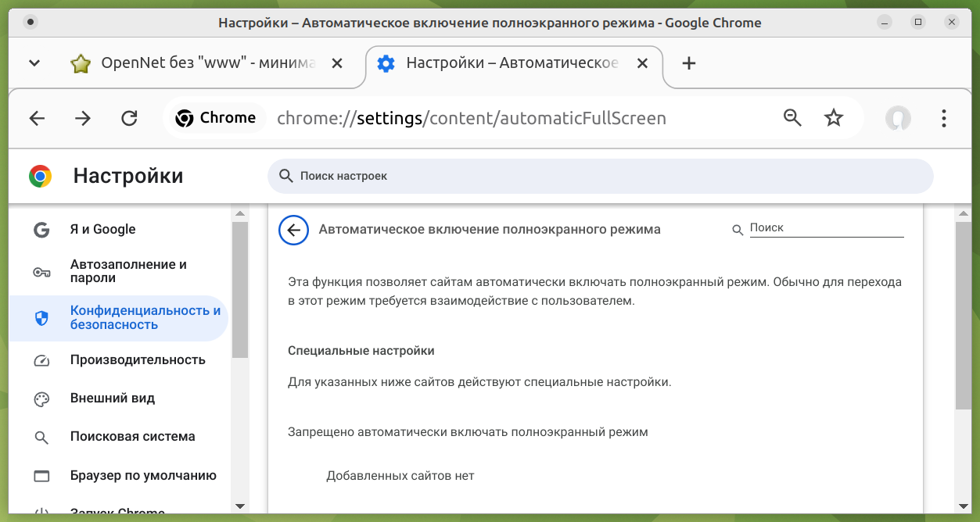Click Запрещено автоматически включать полноэкранный режим text
Viewport: 980px width, 522px height.
tap(468, 431)
